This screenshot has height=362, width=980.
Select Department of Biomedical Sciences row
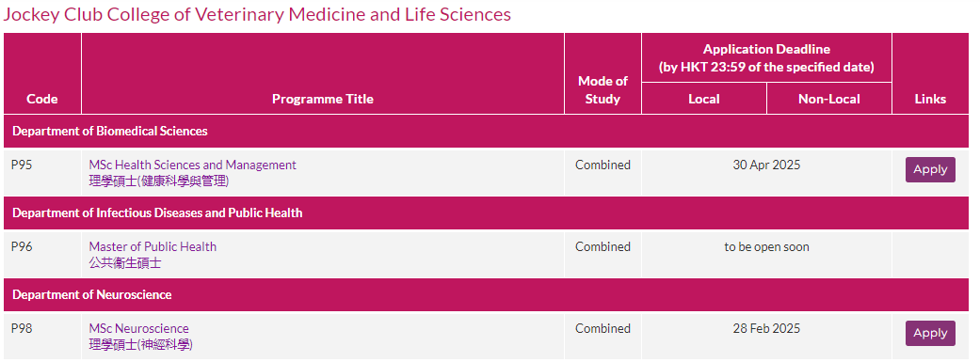click(487, 131)
